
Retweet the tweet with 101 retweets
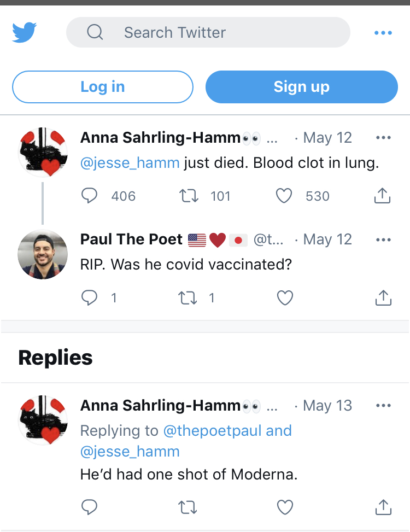[188, 196]
